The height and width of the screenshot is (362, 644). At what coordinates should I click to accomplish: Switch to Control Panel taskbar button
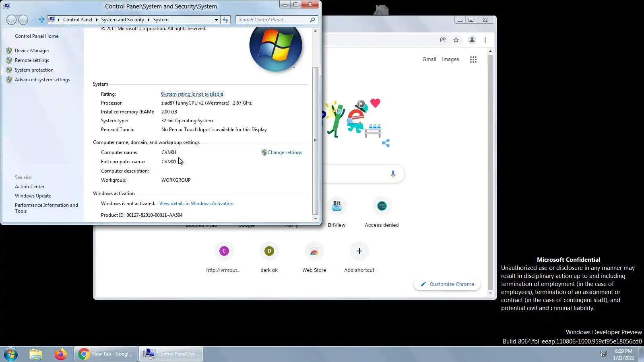click(x=171, y=354)
